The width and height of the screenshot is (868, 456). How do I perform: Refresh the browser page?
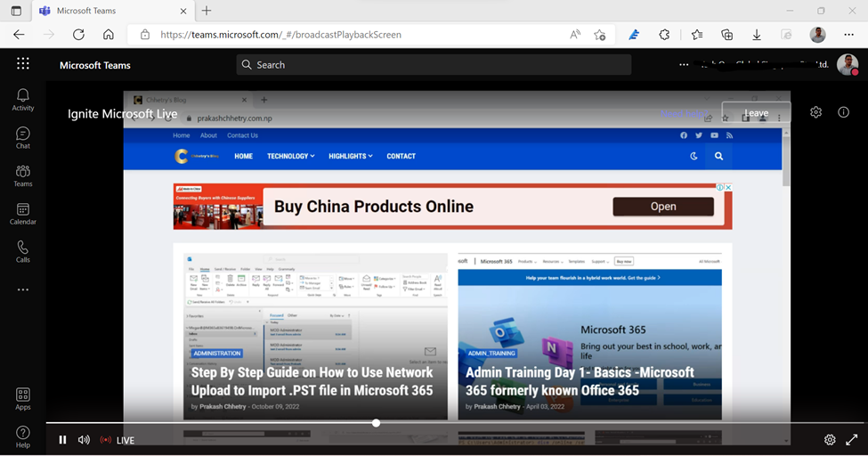(x=78, y=35)
